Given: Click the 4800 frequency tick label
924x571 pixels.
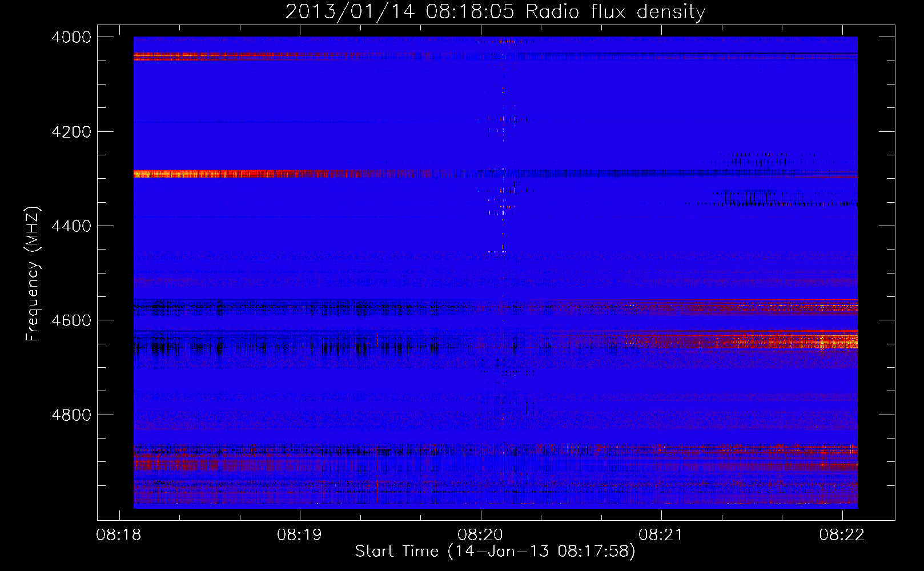Looking at the screenshot, I should 71,415.
